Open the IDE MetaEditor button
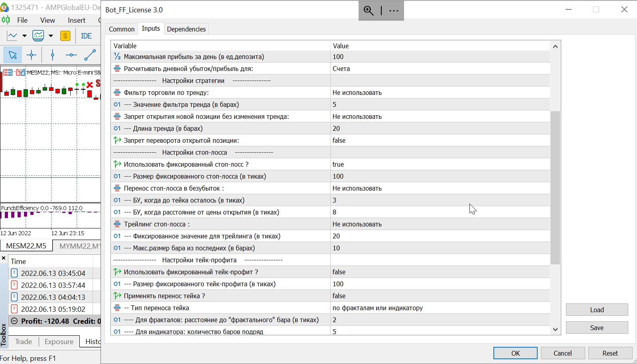 [x=86, y=36]
